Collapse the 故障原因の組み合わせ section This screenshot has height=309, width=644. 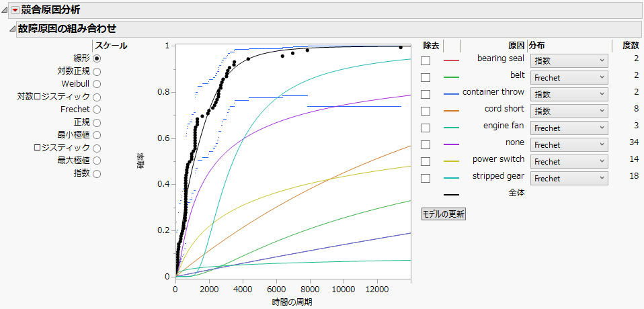click(x=12, y=29)
